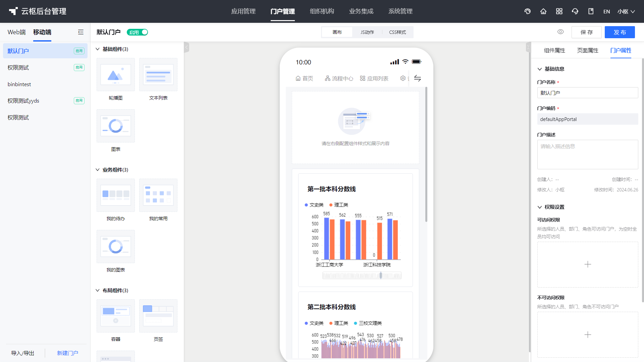Select the 文本列表 component icon
The height and width of the screenshot is (362, 644).
point(158,74)
